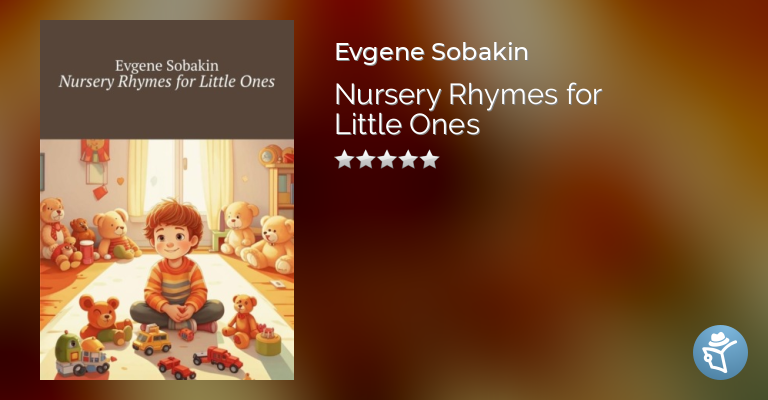Give a five-star rating using the last star
The height and width of the screenshot is (400, 768).
430,159
